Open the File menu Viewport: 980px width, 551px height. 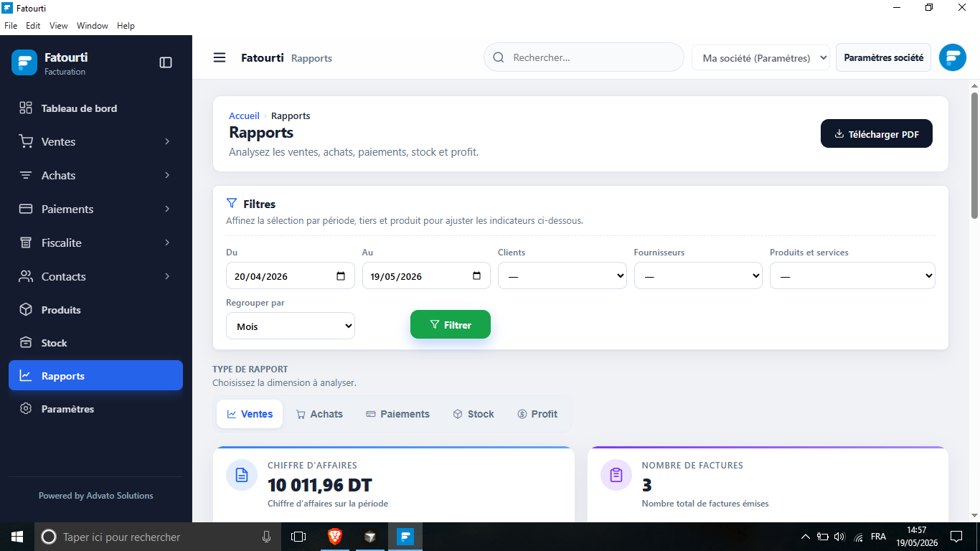(x=11, y=26)
